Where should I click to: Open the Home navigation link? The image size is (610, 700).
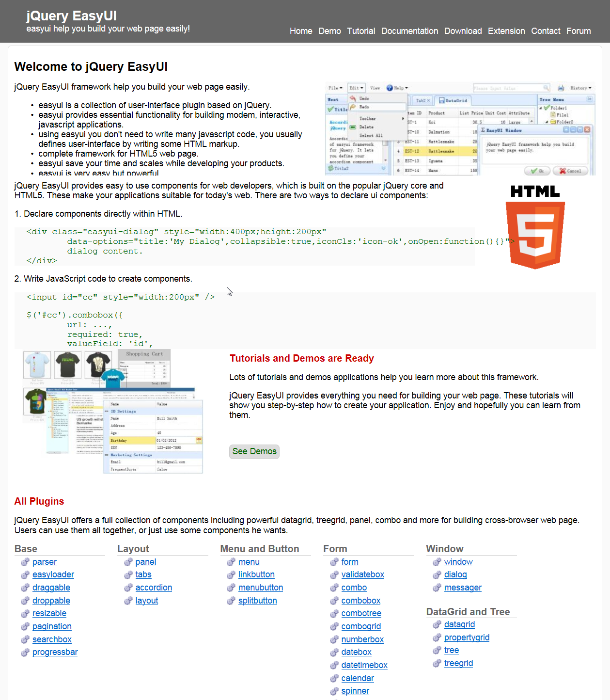pyautogui.click(x=301, y=31)
